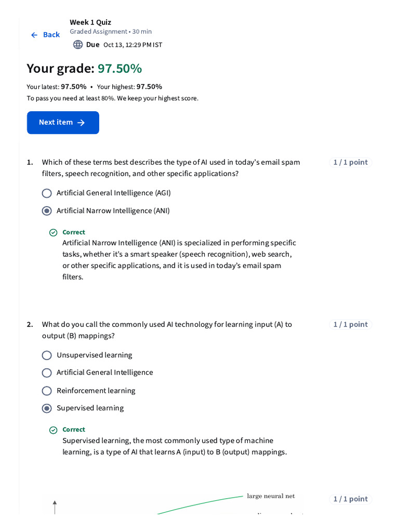399x532 pixels.
Task: Click question 3 score badge 1/1 point
Action: point(350,499)
